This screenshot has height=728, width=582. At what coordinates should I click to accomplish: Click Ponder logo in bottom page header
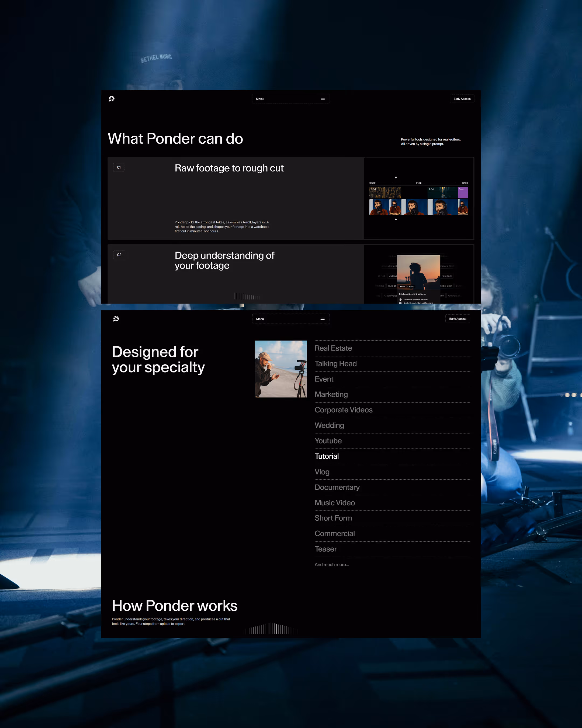click(116, 319)
